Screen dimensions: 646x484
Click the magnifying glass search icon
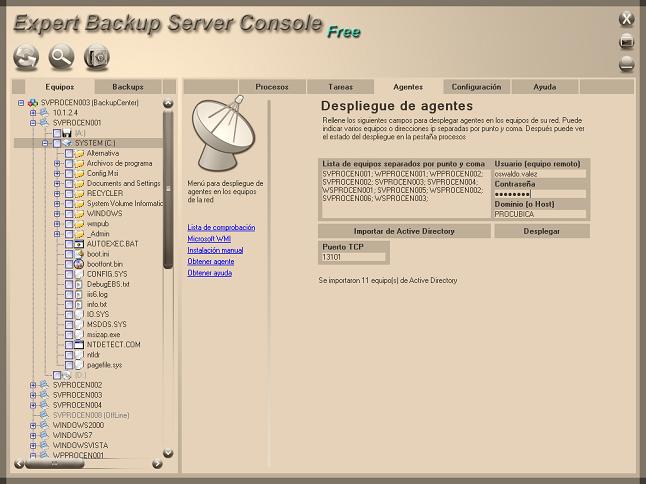point(61,57)
